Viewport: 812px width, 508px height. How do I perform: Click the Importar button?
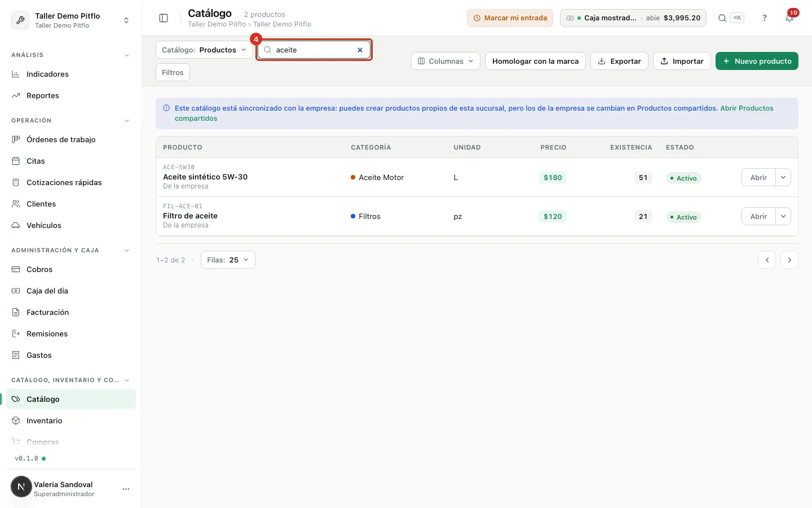pos(682,61)
